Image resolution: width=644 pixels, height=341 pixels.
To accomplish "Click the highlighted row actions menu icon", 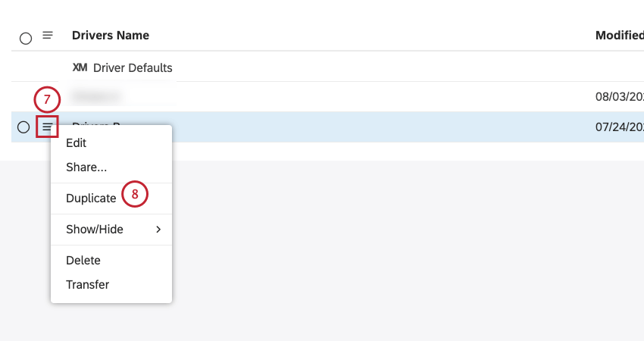I will pos(47,127).
